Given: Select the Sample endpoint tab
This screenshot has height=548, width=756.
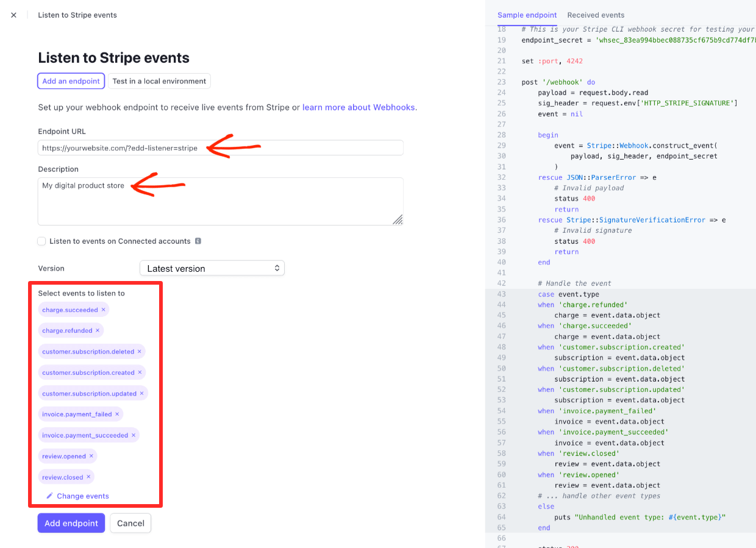Looking at the screenshot, I should [527, 15].
